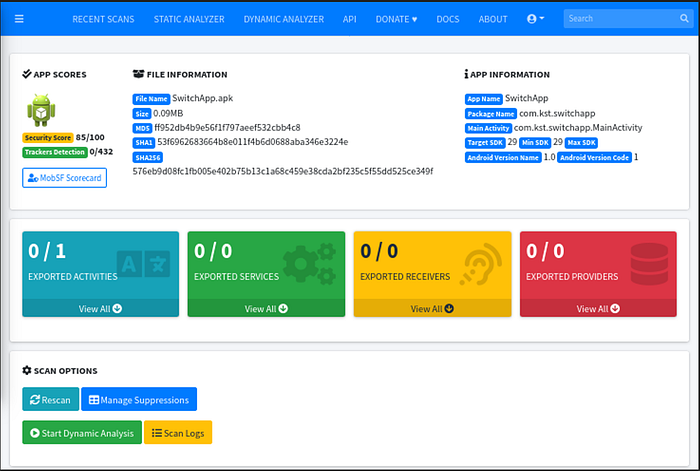Click the Size label badge
Image resolution: width=700 pixels, height=471 pixels.
(x=142, y=113)
